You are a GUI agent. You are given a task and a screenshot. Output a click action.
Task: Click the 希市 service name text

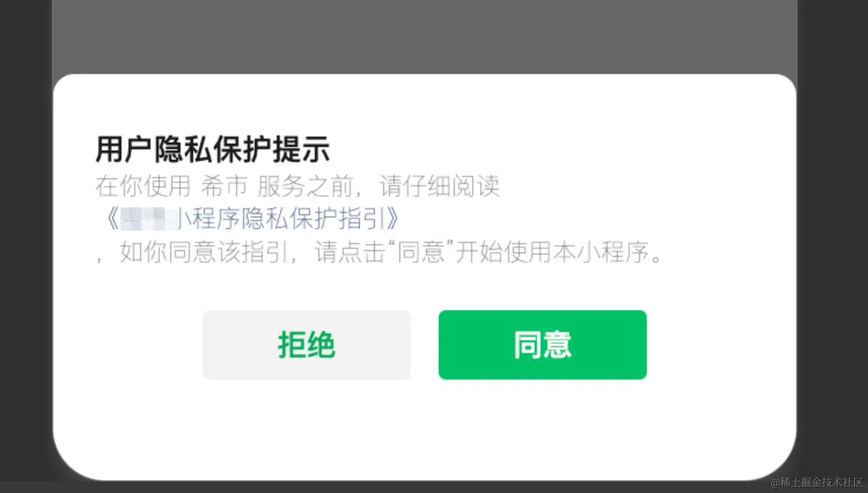tap(224, 186)
